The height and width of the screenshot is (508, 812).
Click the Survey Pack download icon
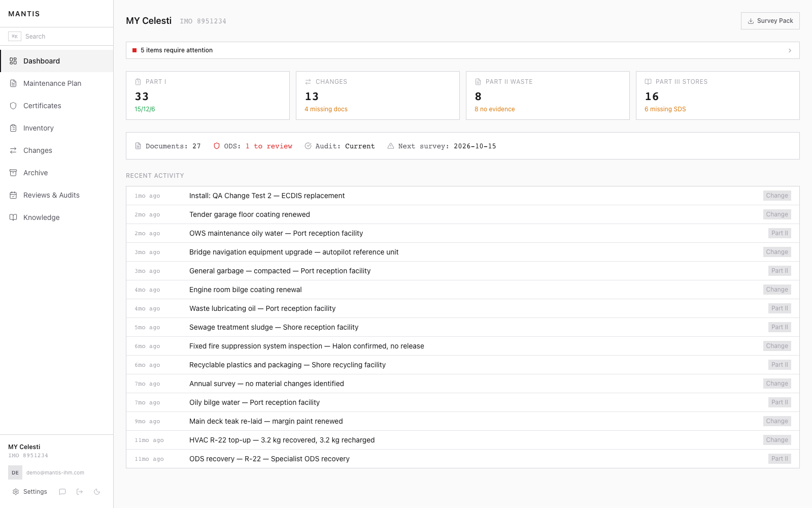(x=751, y=21)
